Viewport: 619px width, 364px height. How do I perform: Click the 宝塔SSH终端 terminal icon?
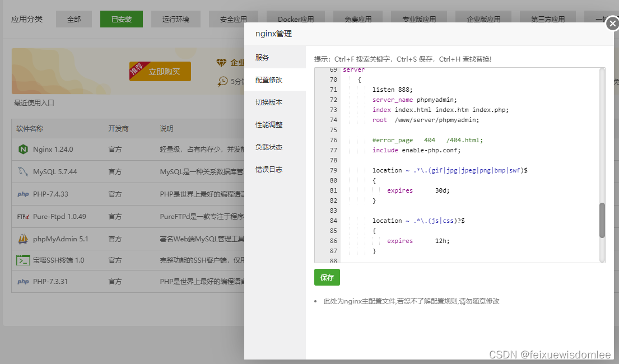tap(24, 260)
